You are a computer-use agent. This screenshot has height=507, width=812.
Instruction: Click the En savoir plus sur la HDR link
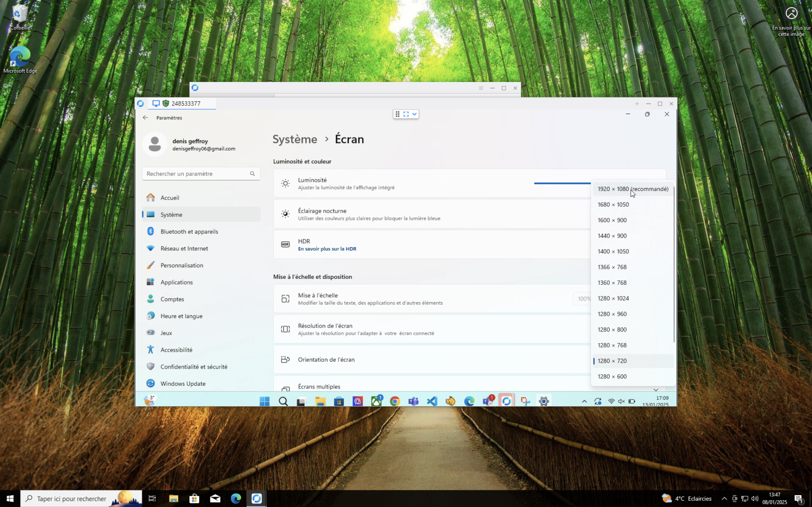pos(327,249)
